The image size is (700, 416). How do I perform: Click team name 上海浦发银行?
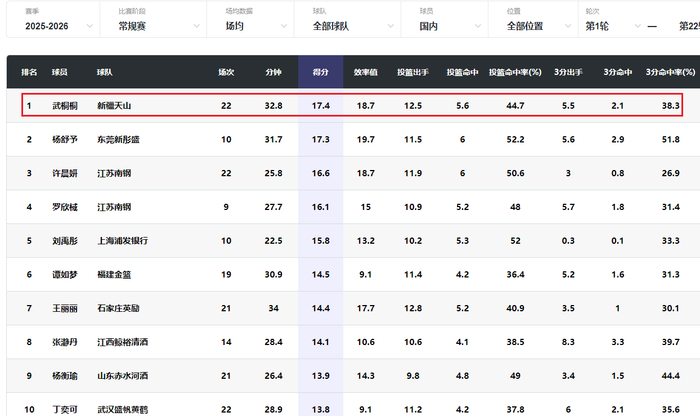pyautogui.click(x=123, y=241)
